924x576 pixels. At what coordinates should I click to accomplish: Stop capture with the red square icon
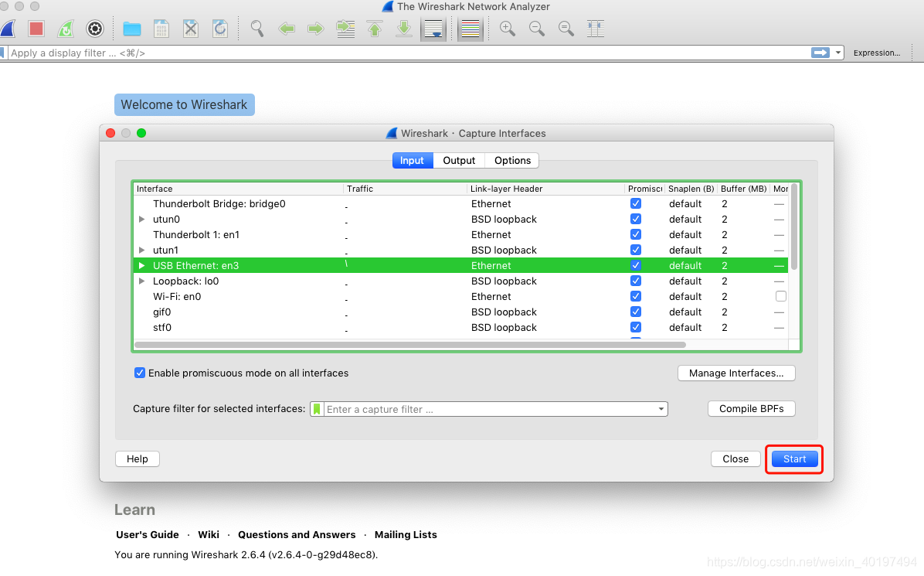click(36, 29)
